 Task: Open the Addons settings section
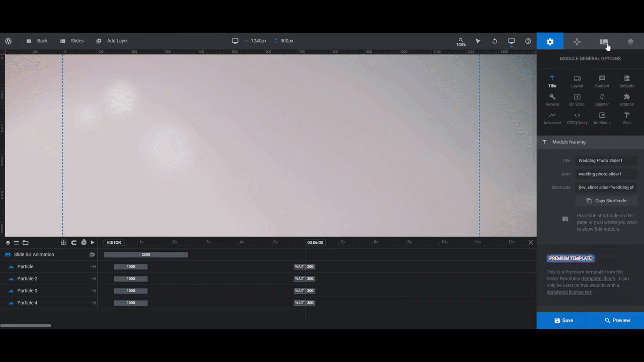click(627, 100)
